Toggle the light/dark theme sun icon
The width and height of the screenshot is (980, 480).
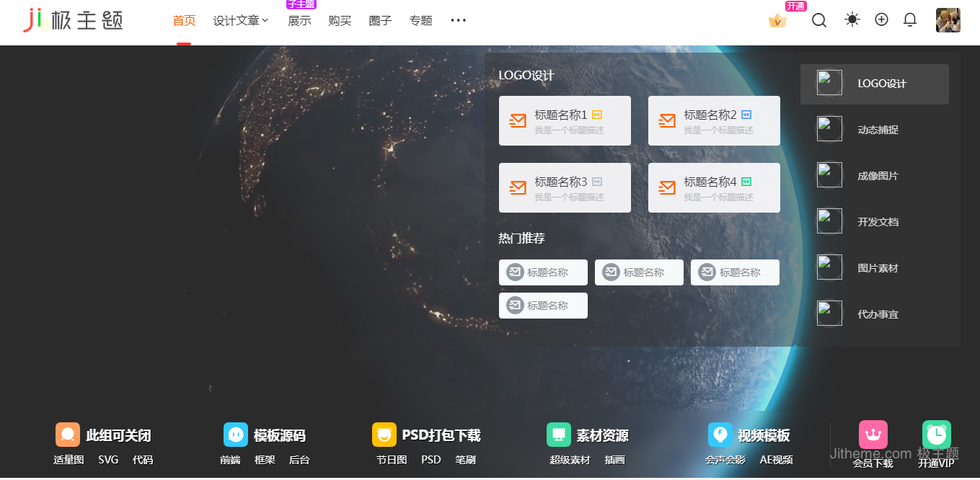point(852,19)
